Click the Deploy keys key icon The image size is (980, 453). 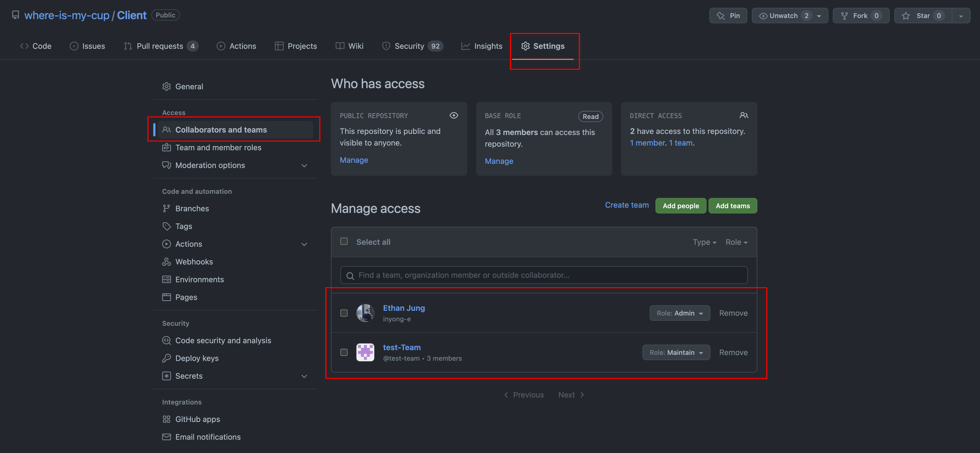166,358
